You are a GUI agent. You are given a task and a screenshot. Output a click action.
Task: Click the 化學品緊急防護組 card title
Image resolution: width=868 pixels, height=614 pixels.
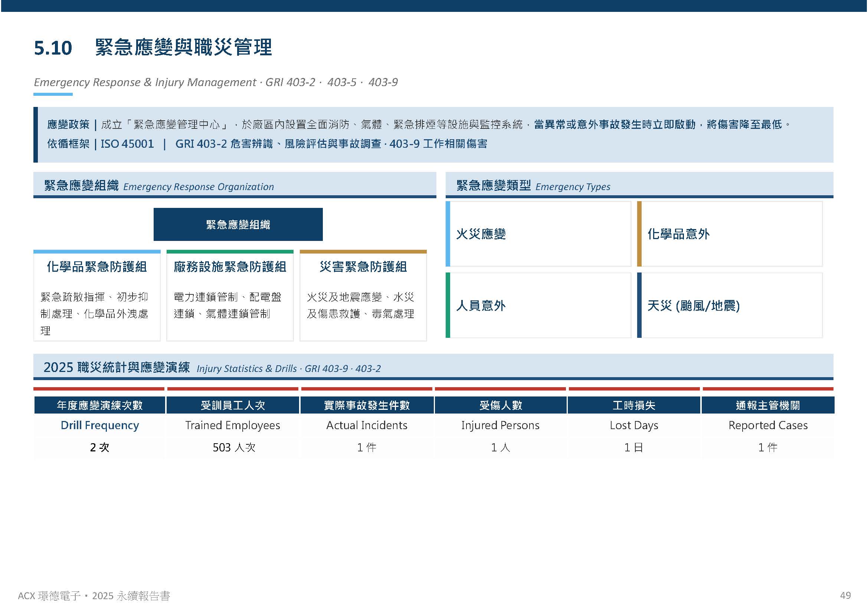(97, 267)
